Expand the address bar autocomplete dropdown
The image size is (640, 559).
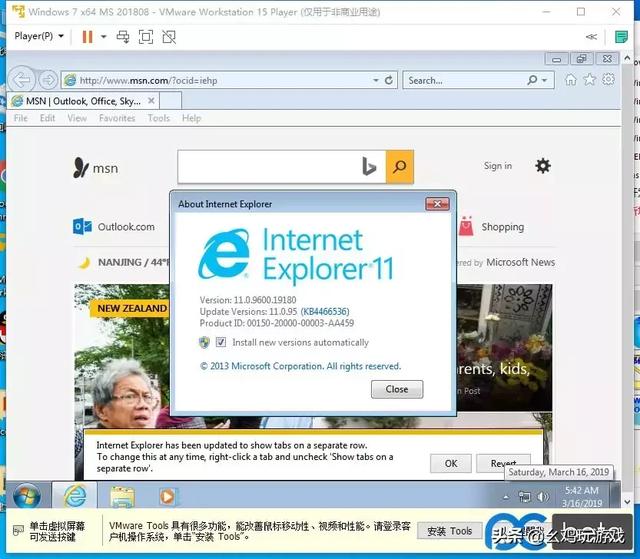376,80
